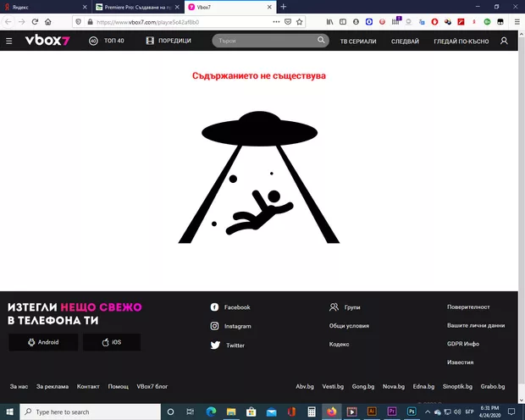Open Firefox Library icon
Screen dimensions: 525x420
(x=329, y=22)
